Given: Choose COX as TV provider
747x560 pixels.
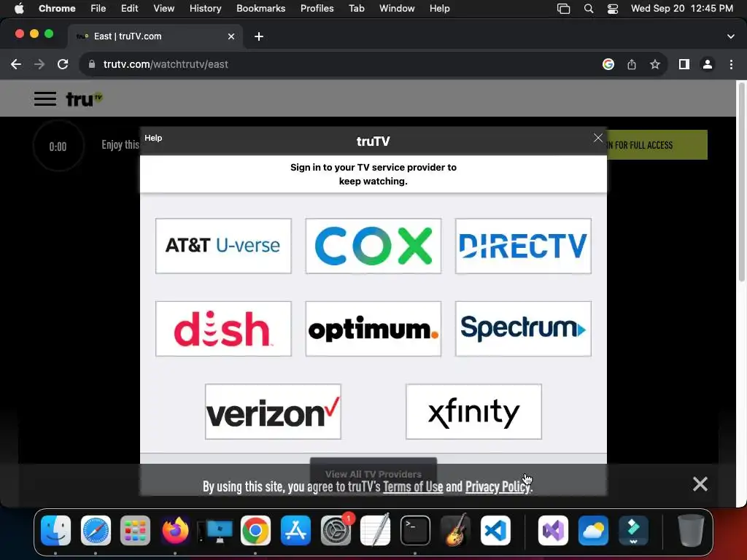Looking at the screenshot, I should (x=373, y=246).
